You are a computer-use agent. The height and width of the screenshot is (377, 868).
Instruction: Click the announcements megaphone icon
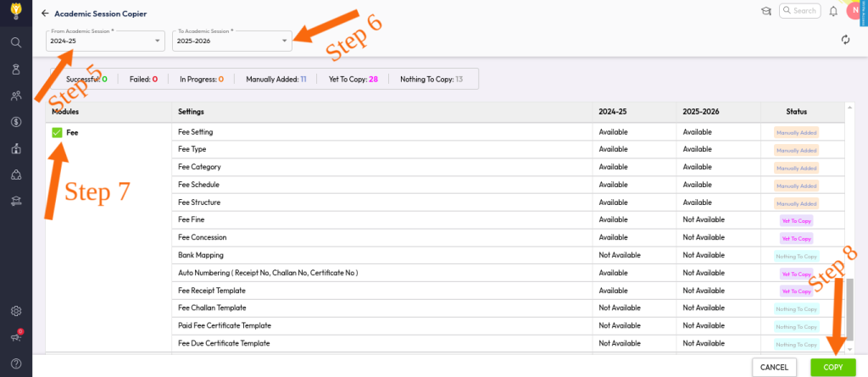(x=15, y=337)
